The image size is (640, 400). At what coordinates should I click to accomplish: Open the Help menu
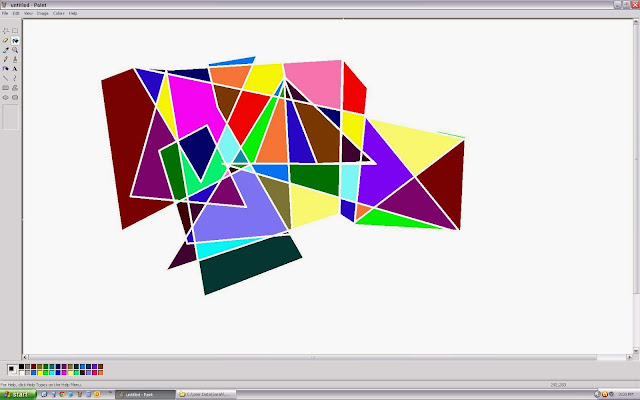(x=73, y=13)
